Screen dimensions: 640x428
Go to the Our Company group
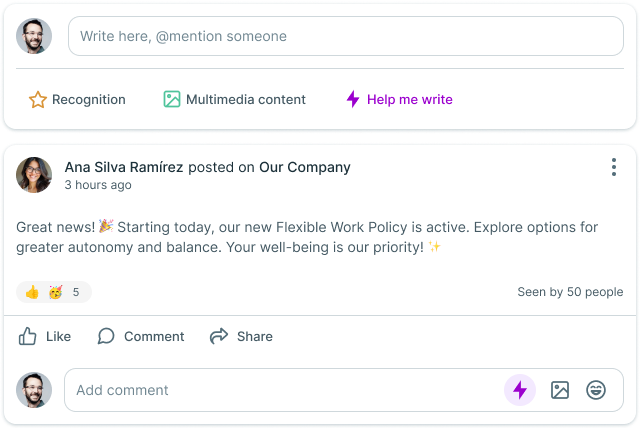point(305,167)
